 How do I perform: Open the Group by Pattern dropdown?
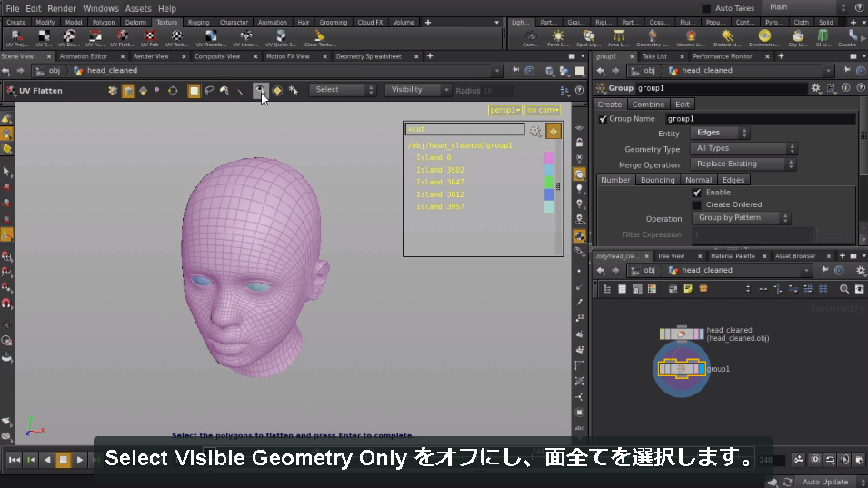pos(742,218)
